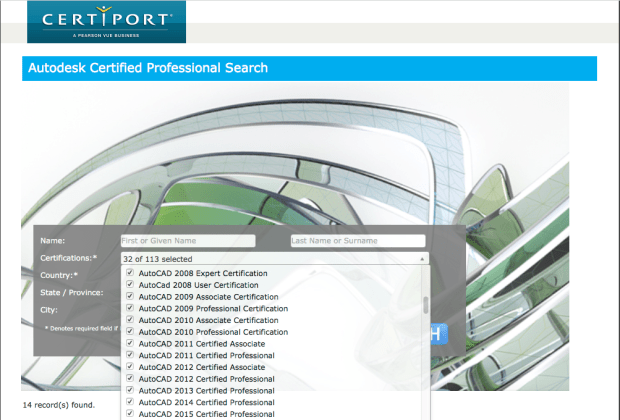Click the City: label
Screen dimensions: 620x420
49,310
